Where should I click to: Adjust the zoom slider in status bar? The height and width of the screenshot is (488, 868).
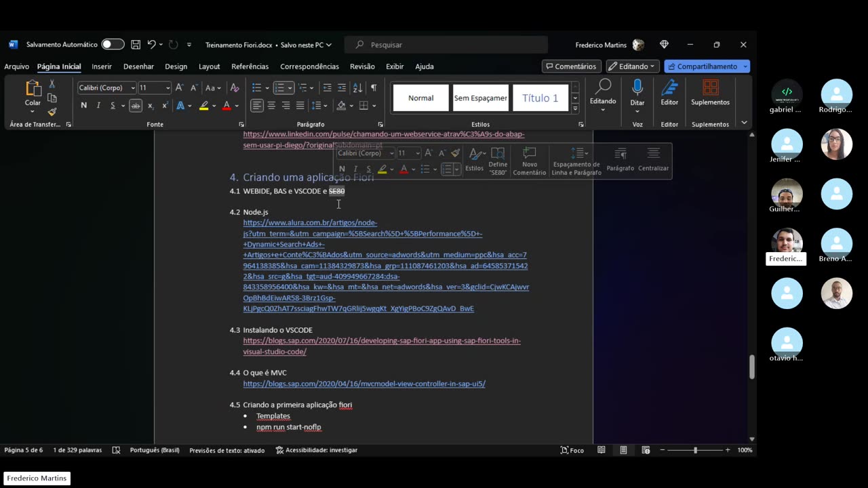tap(694, 450)
